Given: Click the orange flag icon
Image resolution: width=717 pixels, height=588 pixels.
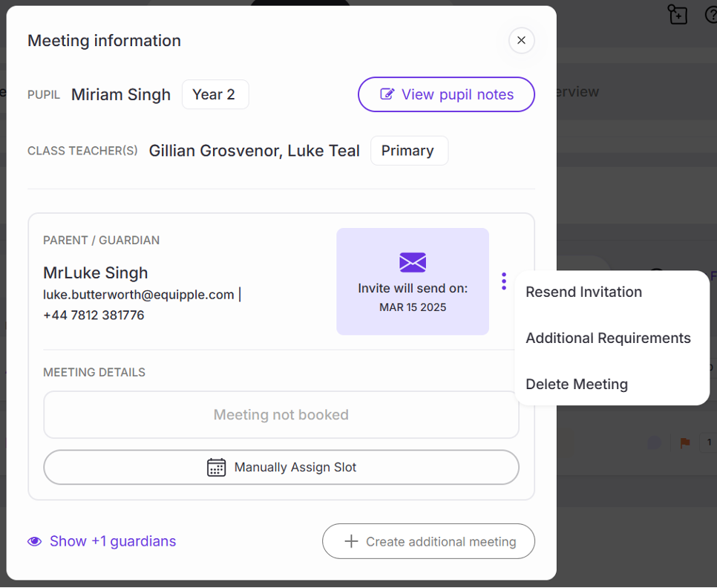Looking at the screenshot, I should (x=685, y=442).
